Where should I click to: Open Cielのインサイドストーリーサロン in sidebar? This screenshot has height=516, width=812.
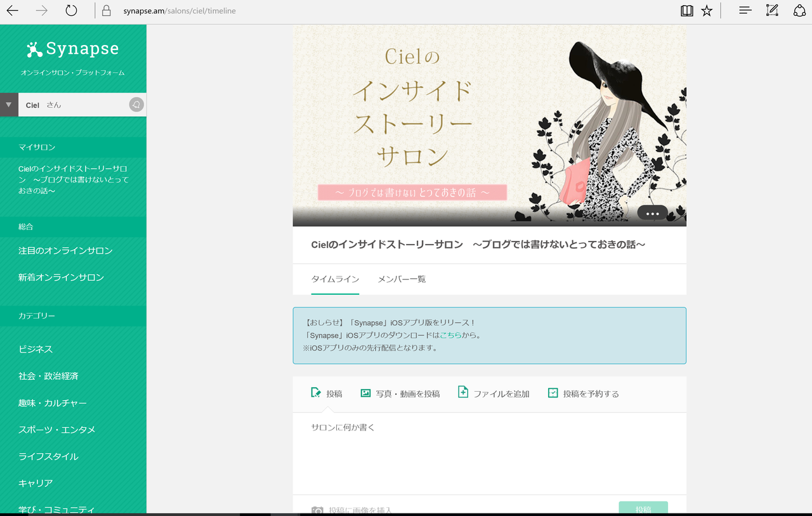click(74, 179)
